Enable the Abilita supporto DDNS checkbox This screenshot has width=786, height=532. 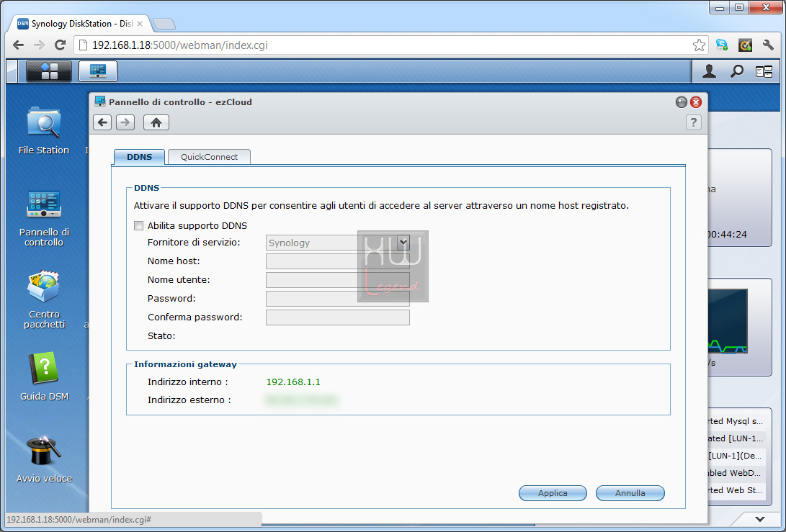coord(139,226)
